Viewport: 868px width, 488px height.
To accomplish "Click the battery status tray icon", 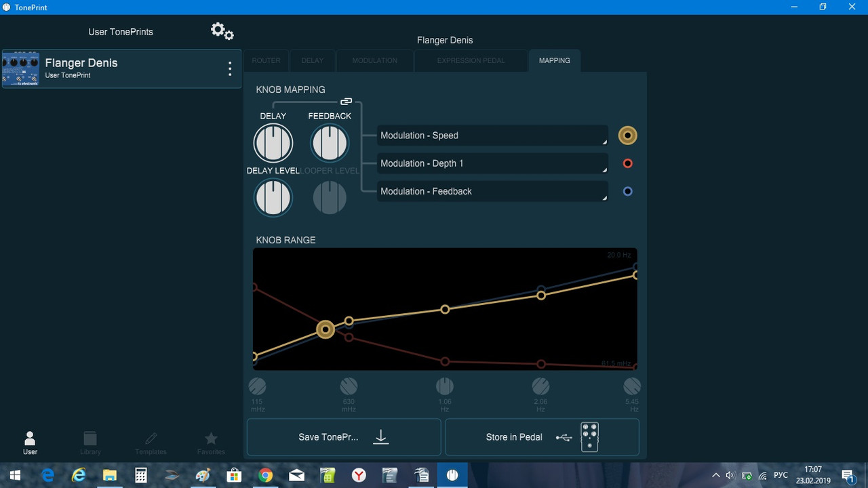I will [x=747, y=475].
